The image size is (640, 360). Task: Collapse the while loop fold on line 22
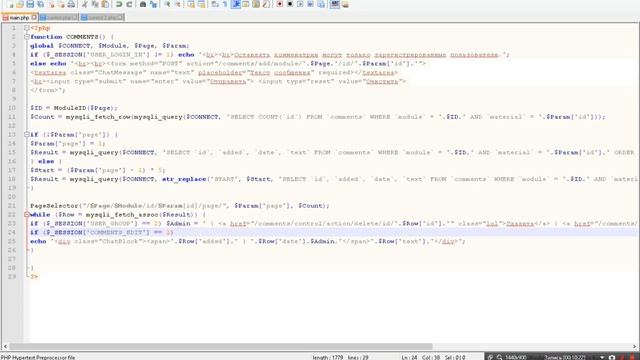click(27, 214)
